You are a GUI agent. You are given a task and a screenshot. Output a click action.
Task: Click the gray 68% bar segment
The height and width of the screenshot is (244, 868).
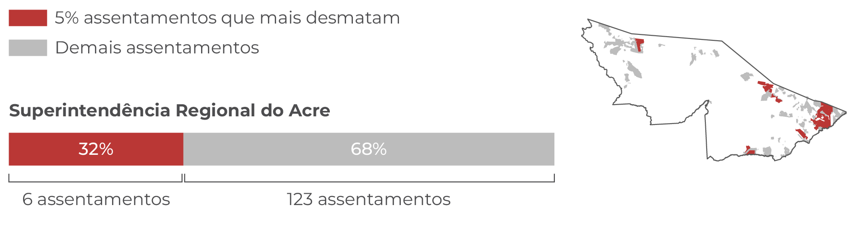coord(369,149)
